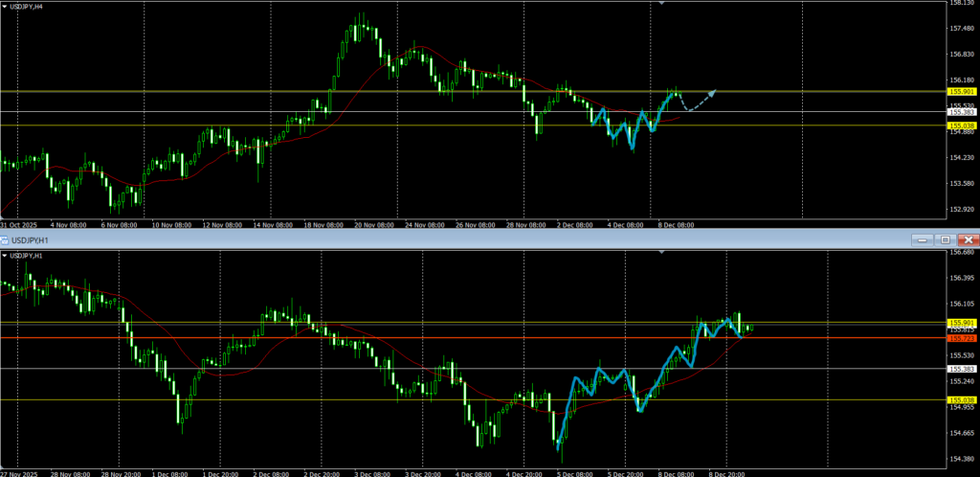Open the USDJPY,H4 chart dropdown arrow

(4, 6)
